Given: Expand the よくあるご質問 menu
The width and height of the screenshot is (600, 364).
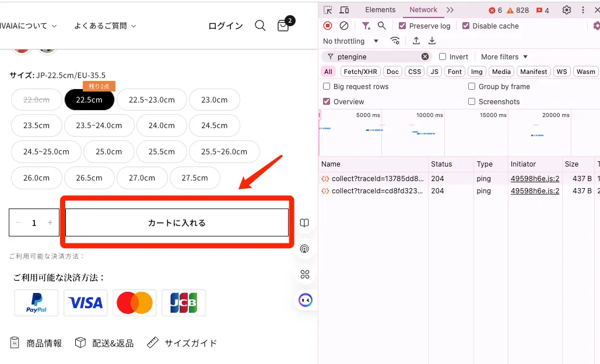Looking at the screenshot, I should 105,26.
